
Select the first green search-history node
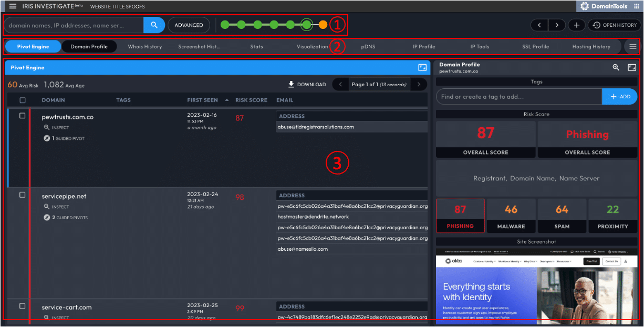point(225,25)
